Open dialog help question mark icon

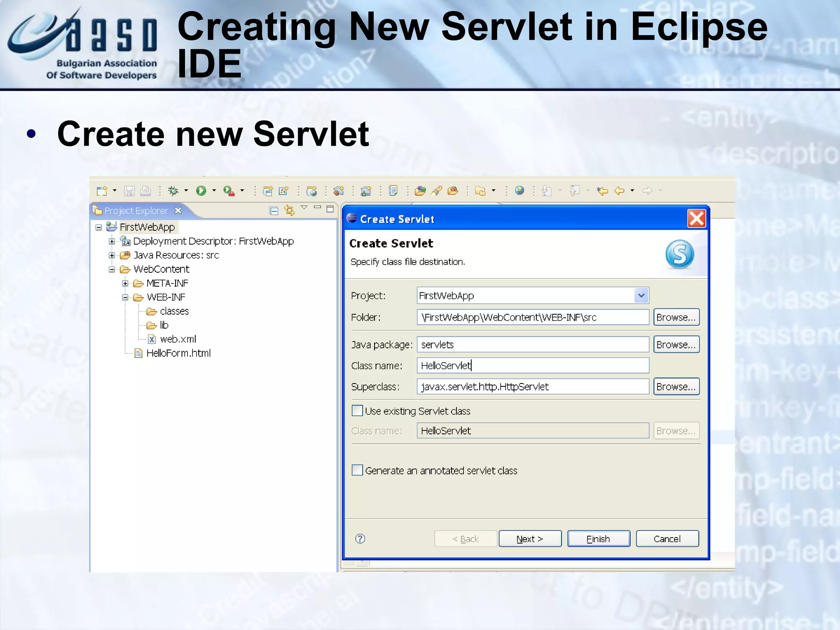(x=360, y=539)
